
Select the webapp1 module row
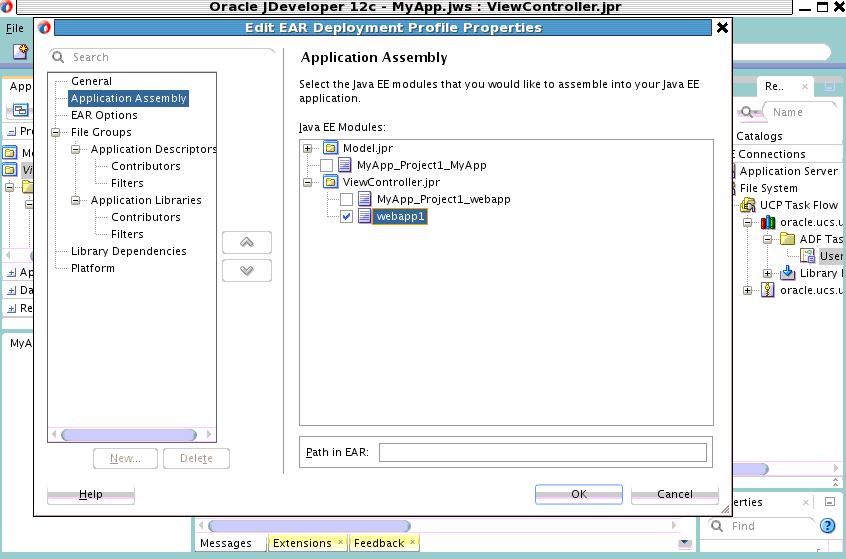click(400, 216)
